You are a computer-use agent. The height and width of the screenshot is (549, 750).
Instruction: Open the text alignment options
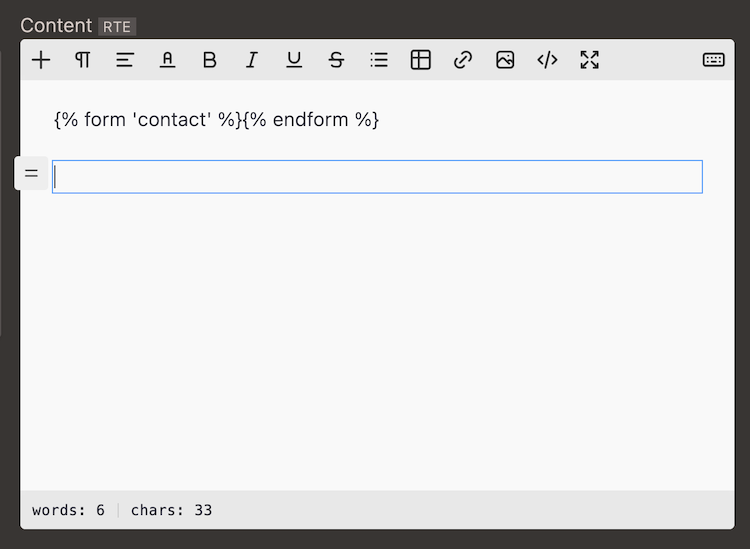pyautogui.click(x=125, y=60)
